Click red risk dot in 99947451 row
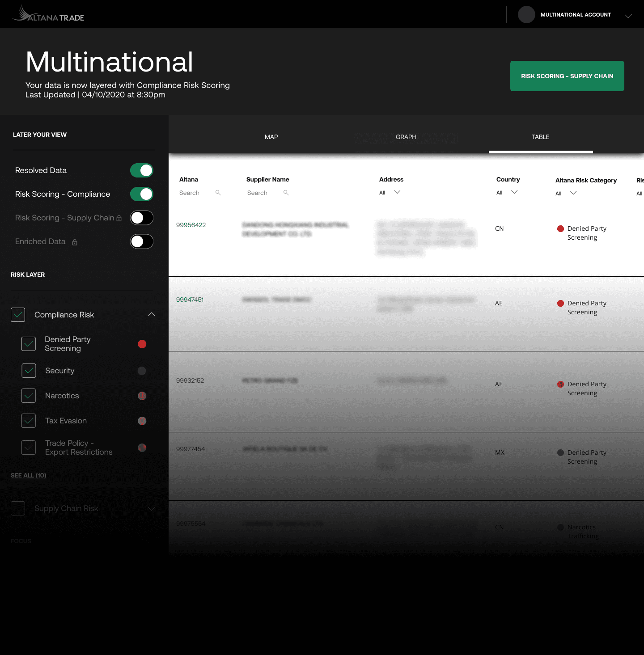The height and width of the screenshot is (655, 644). [560, 303]
